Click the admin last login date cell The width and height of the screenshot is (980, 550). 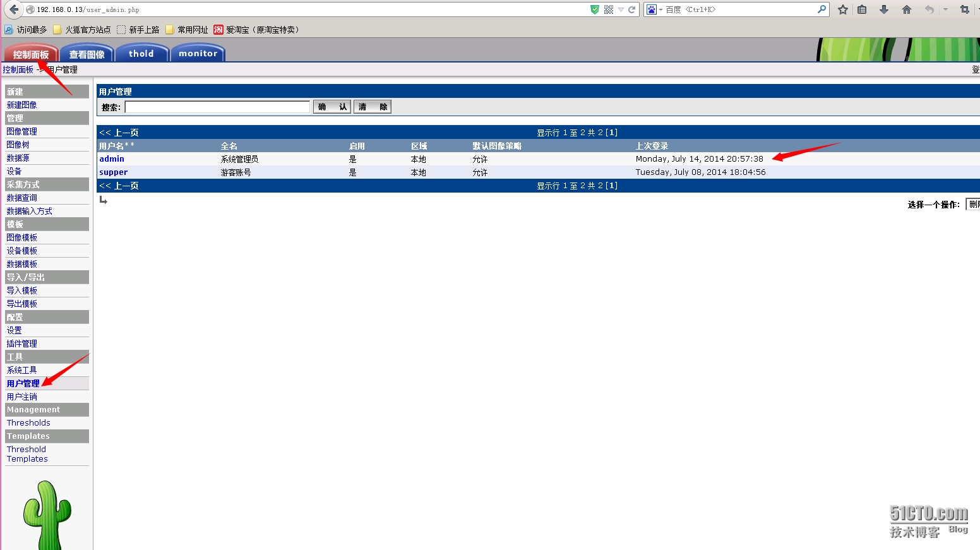699,159
